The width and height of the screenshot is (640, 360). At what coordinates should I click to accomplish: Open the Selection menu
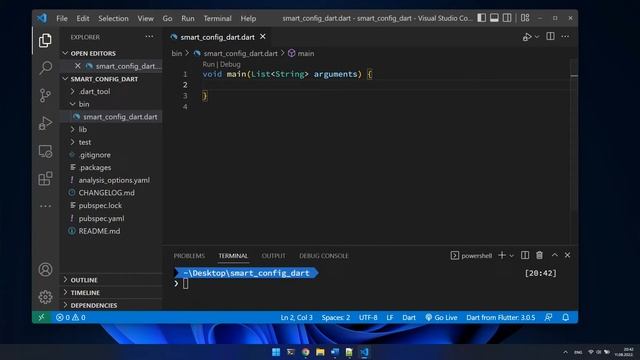(x=113, y=18)
